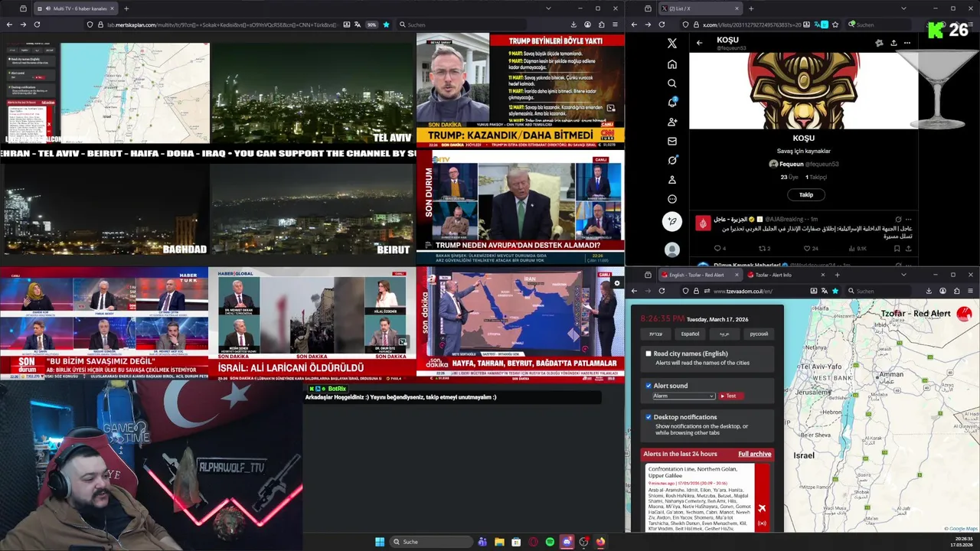
Task: Click '23 Üye' members count
Action: click(x=789, y=177)
